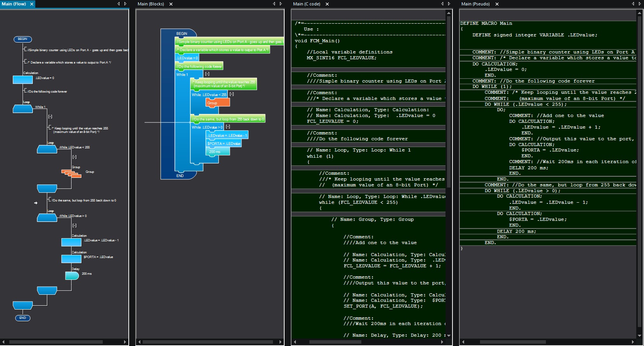
Task: Select end-of-loop icon below the 200 ms delay
Action: (47, 291)
